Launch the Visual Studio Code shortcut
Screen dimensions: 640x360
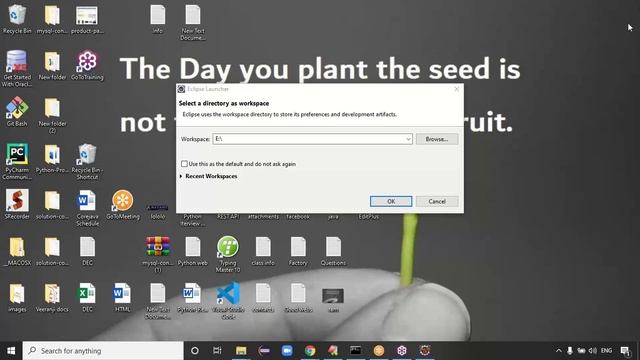point(228,301)
